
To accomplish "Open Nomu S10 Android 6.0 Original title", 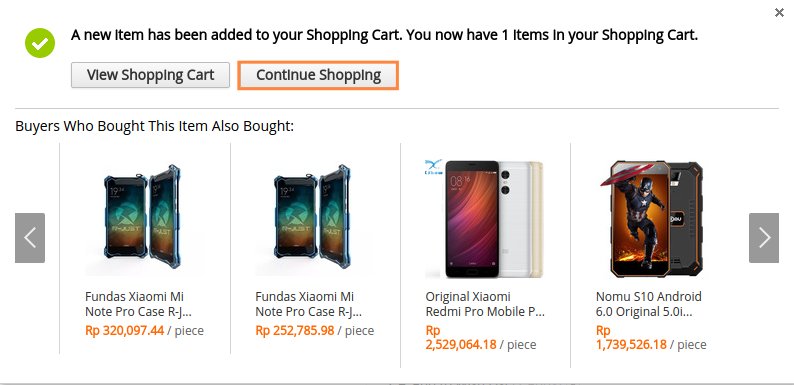I will pyautogui.click(x=649, y=304).
